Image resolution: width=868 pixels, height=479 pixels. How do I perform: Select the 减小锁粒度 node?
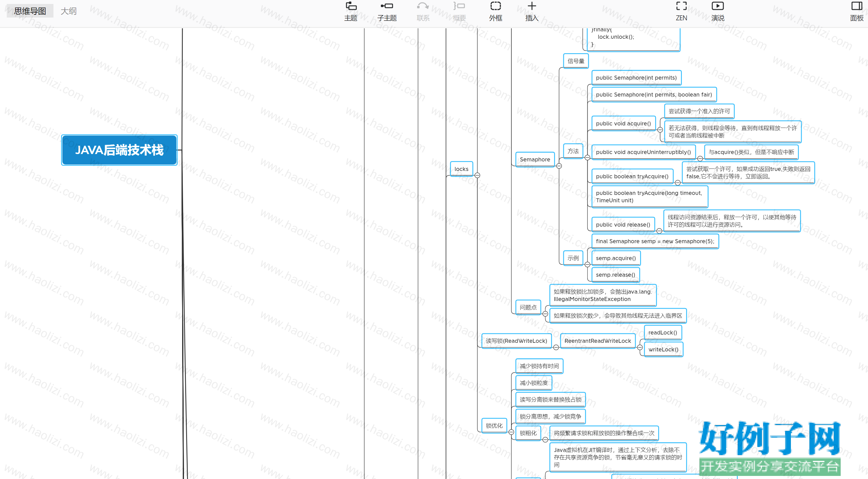tap(534, 383)
